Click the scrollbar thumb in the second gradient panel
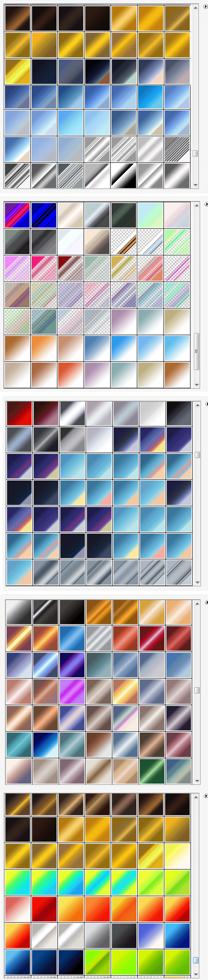 pos(196,351)
